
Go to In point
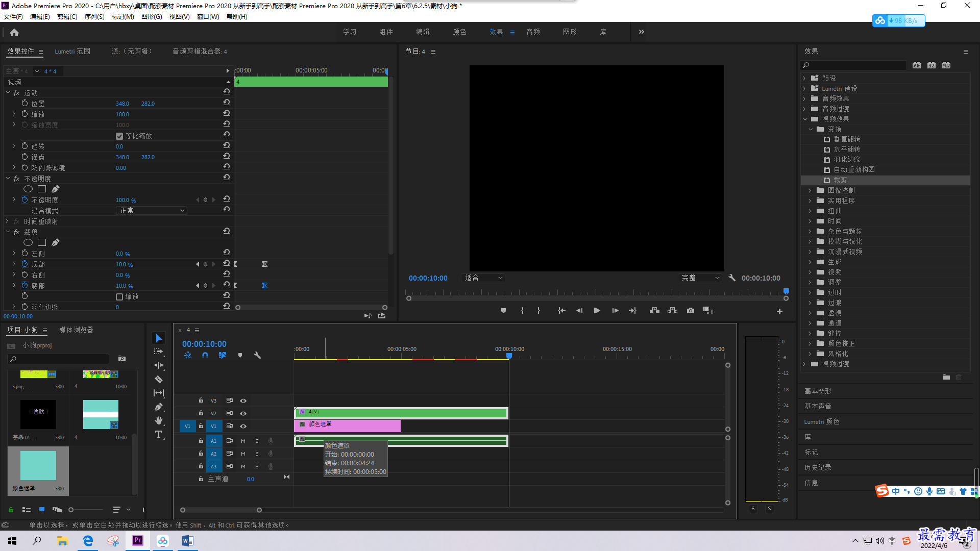coord(561,311)
